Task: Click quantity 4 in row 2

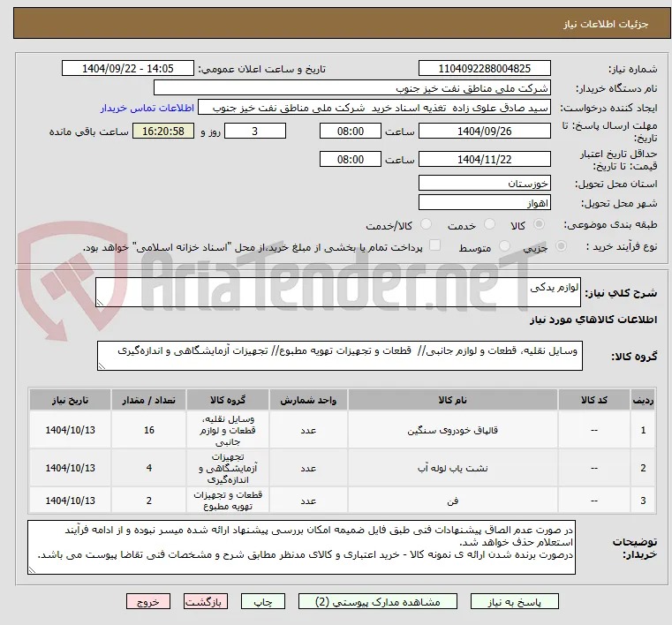Action: click(148, 468)
